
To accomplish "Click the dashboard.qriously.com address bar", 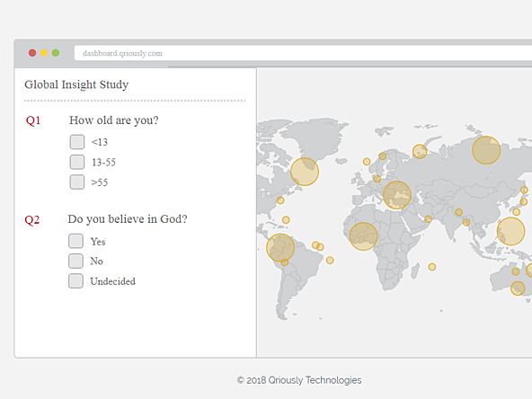I will pos(303,53).
